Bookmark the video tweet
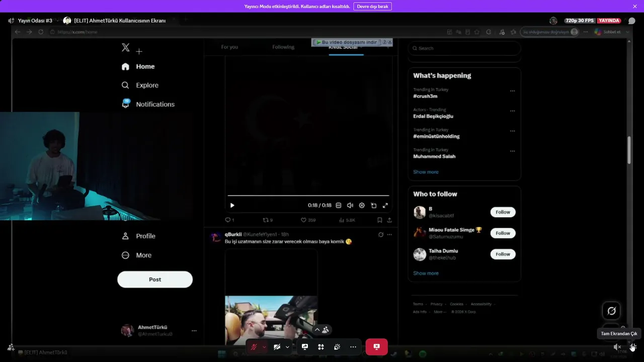 [380, 220]
